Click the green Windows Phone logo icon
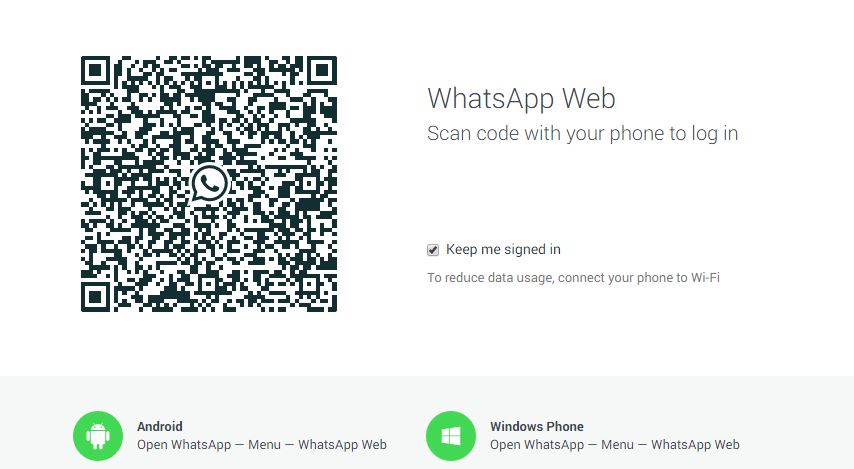This screenshot has width=854, height=469. (x=451, y=436)
